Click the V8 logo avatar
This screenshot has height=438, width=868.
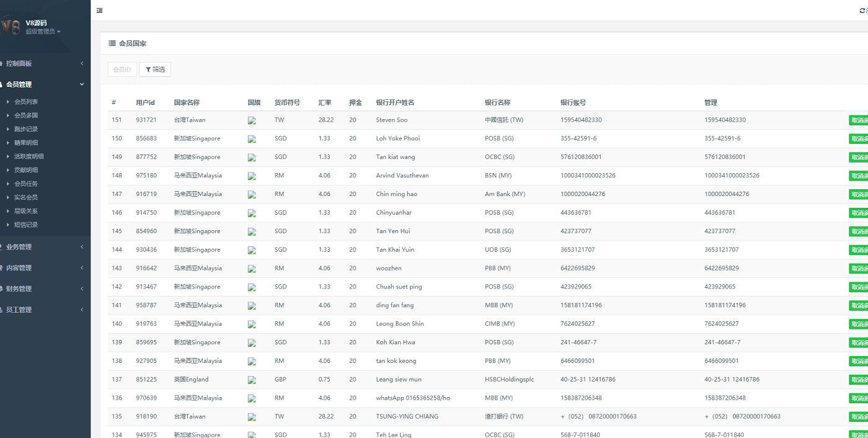pyautogui.click(x=11, y=27)
